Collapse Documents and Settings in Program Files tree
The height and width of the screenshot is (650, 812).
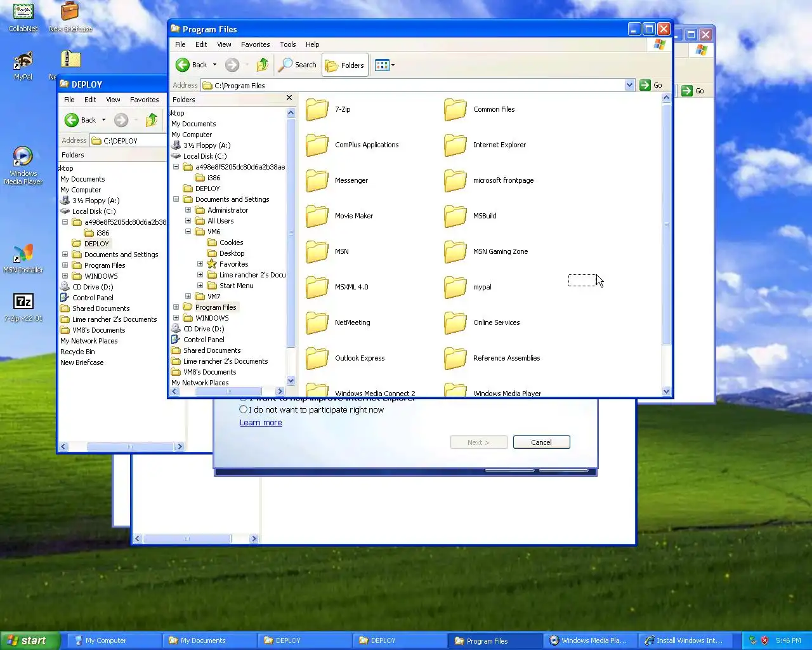coord(176,199)
